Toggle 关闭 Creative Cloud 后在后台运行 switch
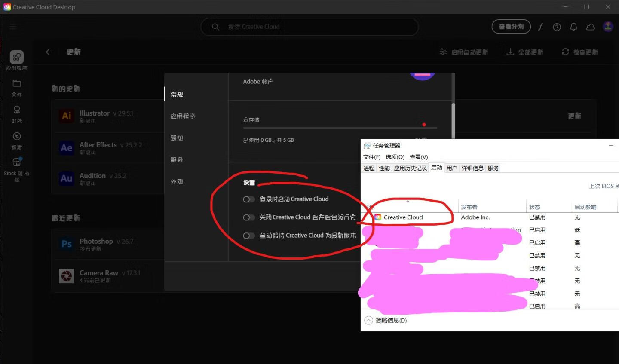Image resolution: width=619 pixels, height=364 pixels. click(x=249, y=217)
